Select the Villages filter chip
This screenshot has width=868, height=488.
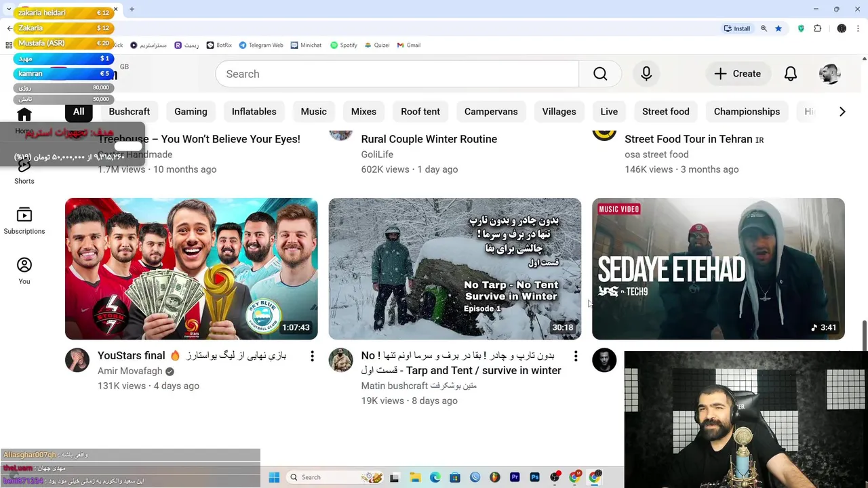coord(559,112)
